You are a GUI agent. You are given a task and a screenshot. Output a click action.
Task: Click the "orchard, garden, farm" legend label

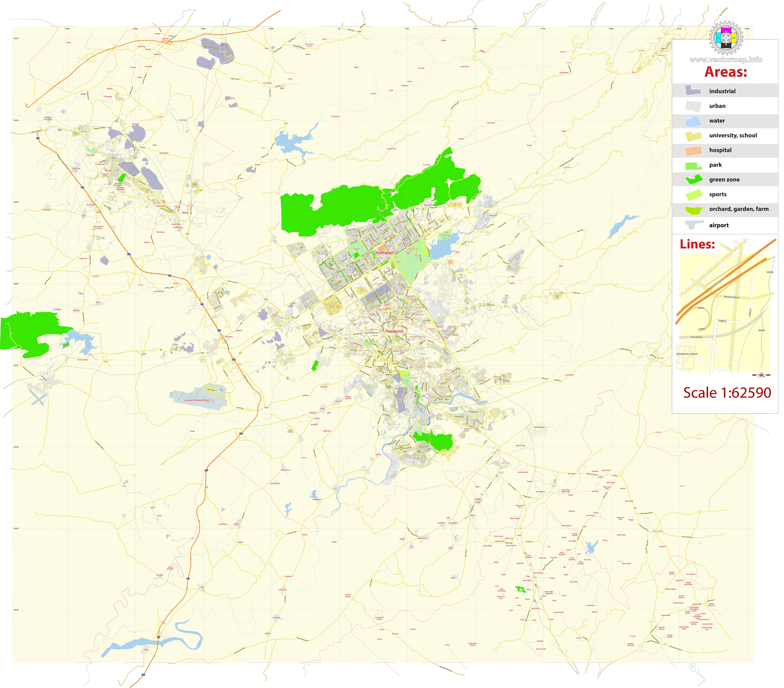pos(739,209)
